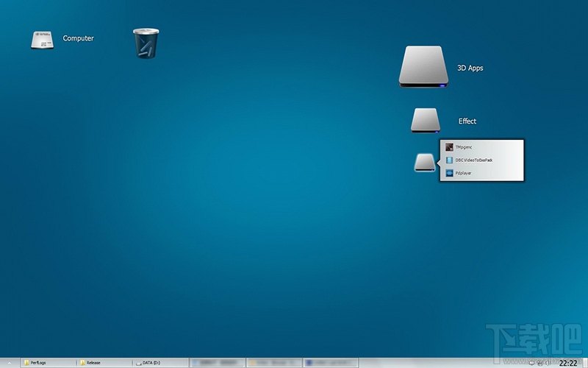This screenshot has height=368, width=588.
Task: Click the Effect drive icon
Action: (x=426, y=121)
